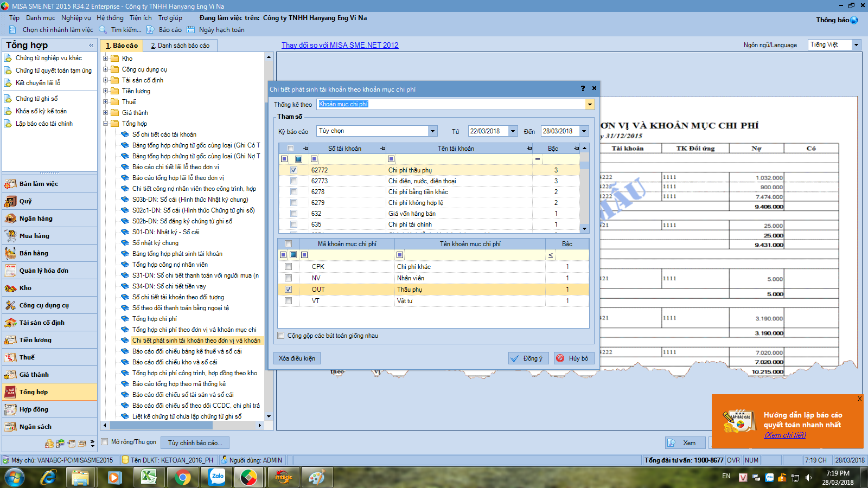Open Bàn làm việc sidebar icon
Image resolution: width=868 pixels, height=488 pixels.
pyautogui.click(x=10, y=184)
